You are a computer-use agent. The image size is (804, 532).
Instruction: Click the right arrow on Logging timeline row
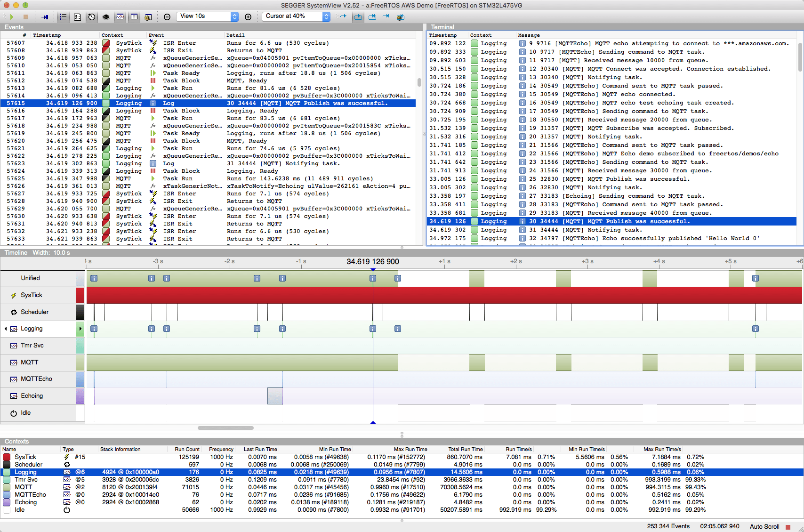point(80,329)
